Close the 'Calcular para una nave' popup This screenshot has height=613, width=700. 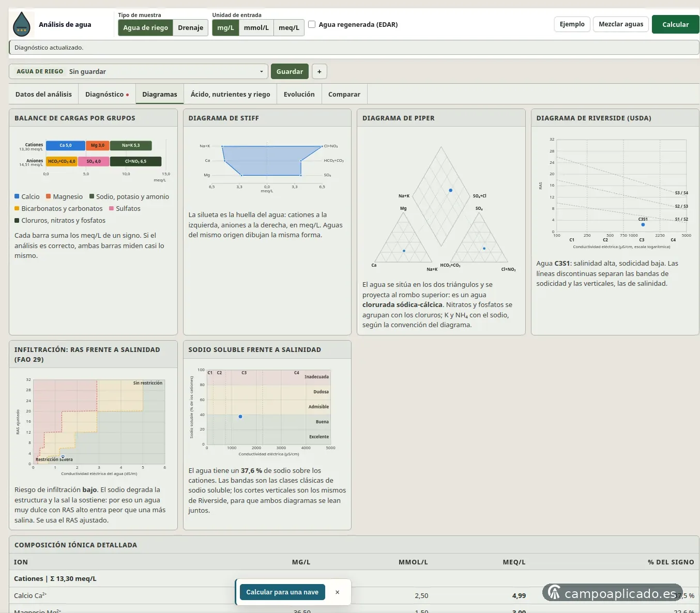pos(337,592)
